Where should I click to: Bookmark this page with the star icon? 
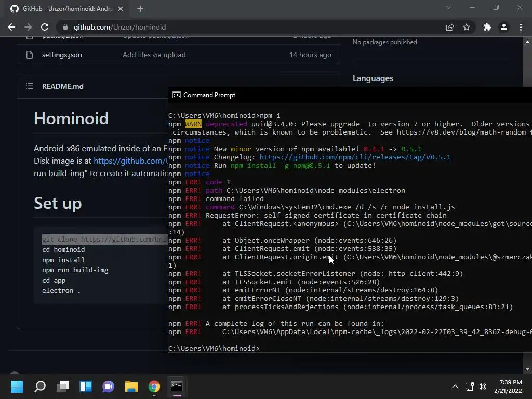pyautogui.click(x=467, y=27)
